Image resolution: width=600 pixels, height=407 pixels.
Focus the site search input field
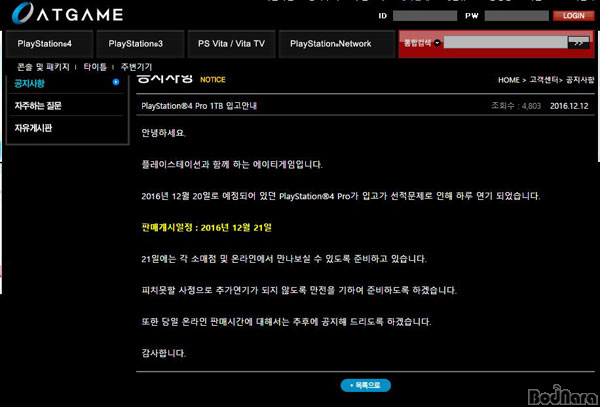(x=505, y=43)
